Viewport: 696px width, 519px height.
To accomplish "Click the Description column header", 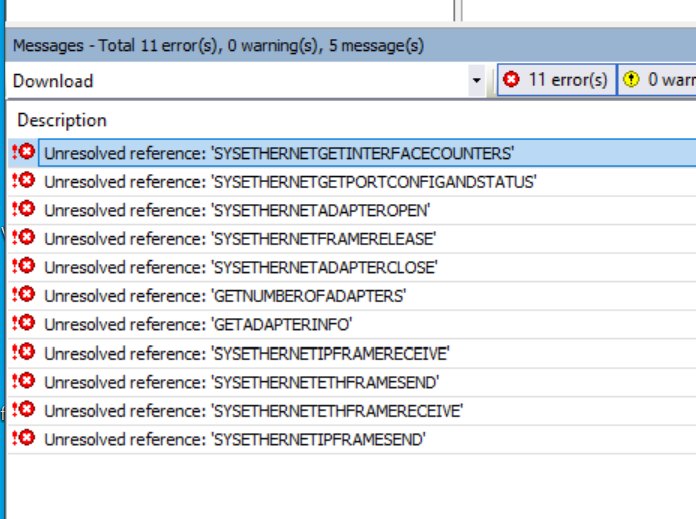I will (62, 120).
